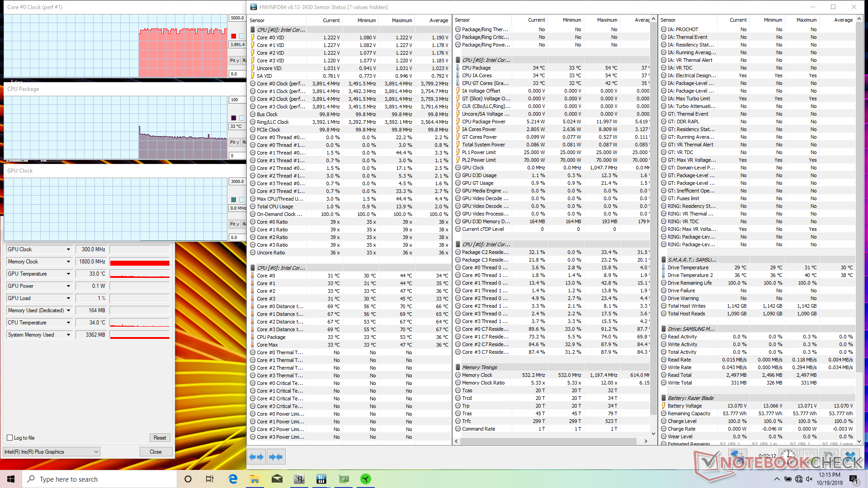This screenshot has height=488, width=868.
Task: Click the collapse columns blue arrows icon
Action: pyautogui.click(x=276, y=457)
